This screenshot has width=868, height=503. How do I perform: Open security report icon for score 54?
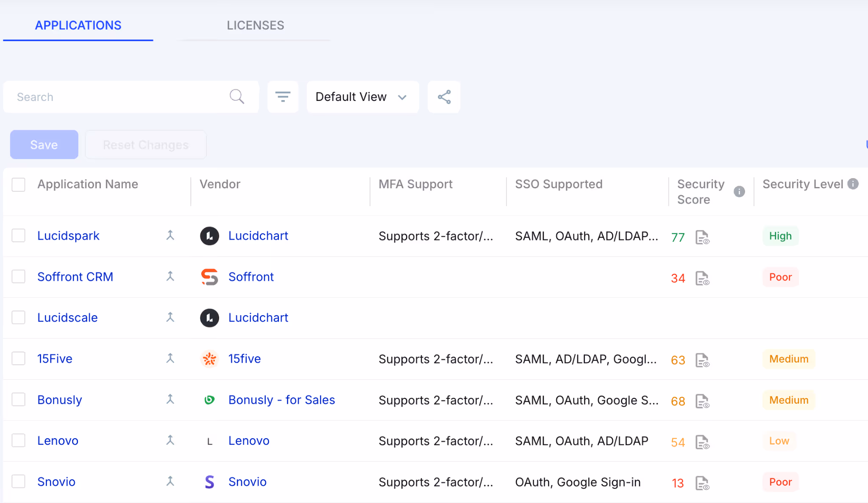(702, 442)
